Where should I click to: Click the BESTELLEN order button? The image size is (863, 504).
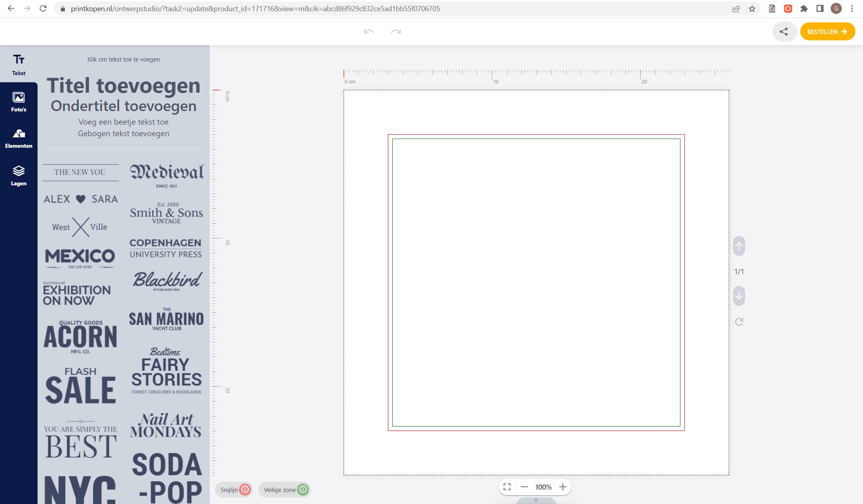point(827,32)
